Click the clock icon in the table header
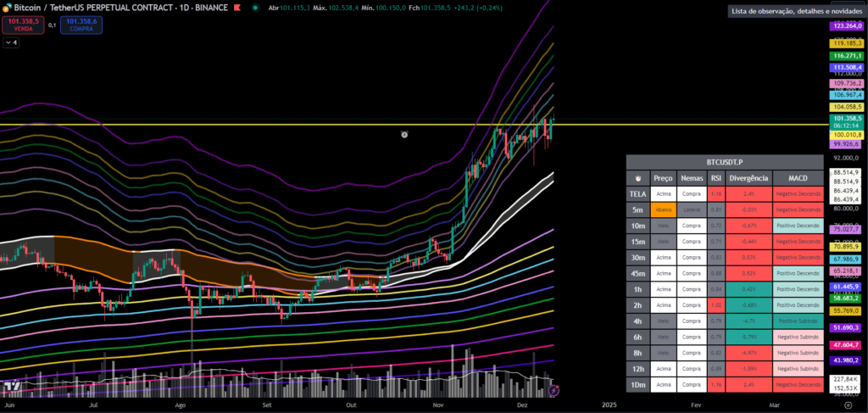The image size is (868, 413). point(637,178)
